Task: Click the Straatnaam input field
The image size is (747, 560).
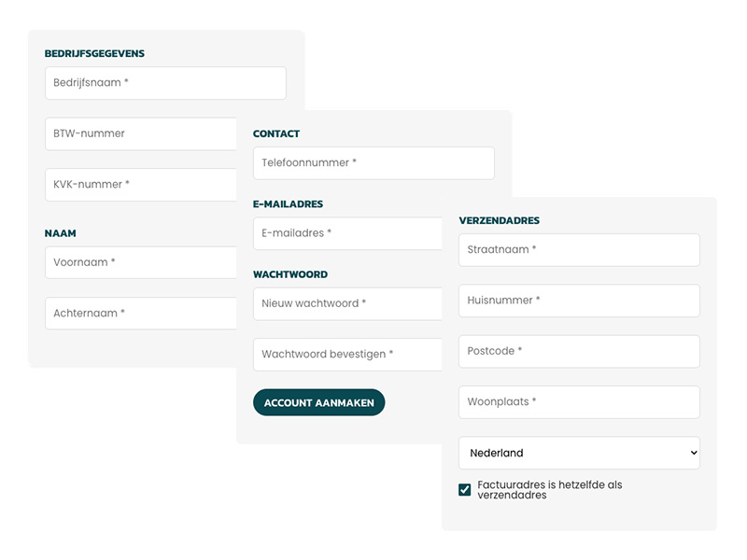Action: (579, 249)
